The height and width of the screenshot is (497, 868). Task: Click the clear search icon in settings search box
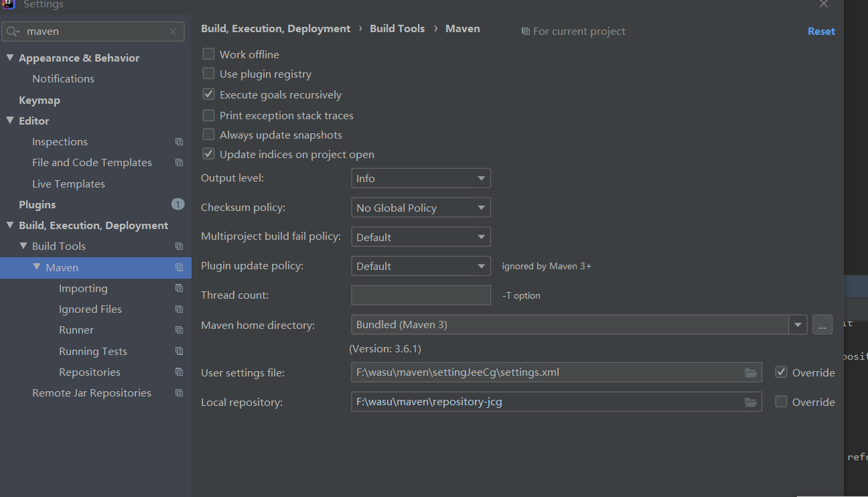(x=173, y=31)
